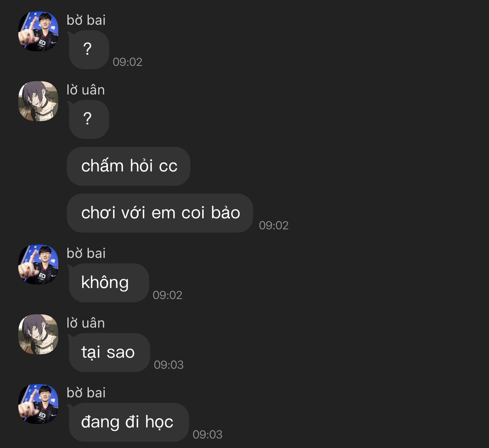The image size is (489, 448).
Task: Open 'bờ bai' name above 'không'
Action: 86,253
